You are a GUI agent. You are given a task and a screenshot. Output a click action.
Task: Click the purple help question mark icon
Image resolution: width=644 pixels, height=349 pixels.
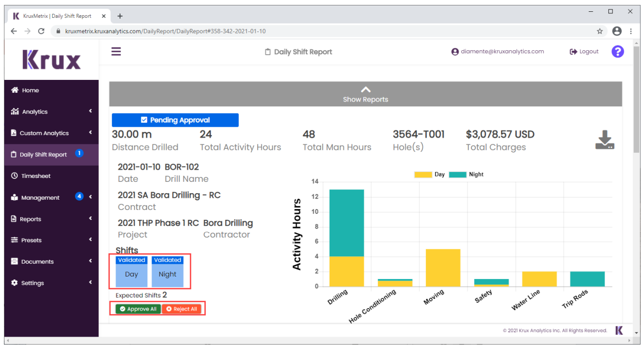[617, 51]
